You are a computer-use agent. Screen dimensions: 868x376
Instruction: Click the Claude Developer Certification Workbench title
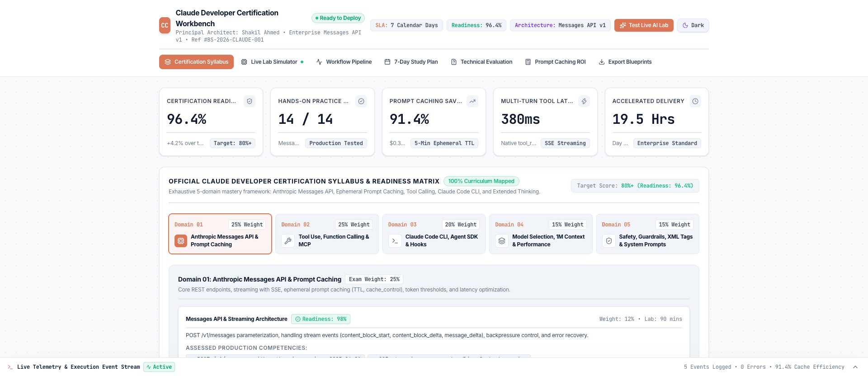pyautogui.click(x=227, y=18)
